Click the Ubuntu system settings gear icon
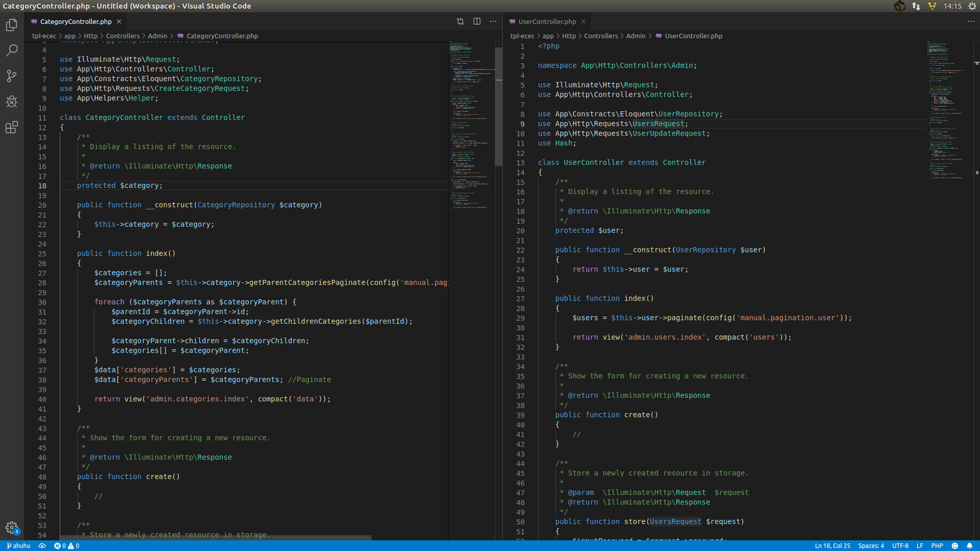The width and height of the screenshot is (980, 551). (972, 6)
